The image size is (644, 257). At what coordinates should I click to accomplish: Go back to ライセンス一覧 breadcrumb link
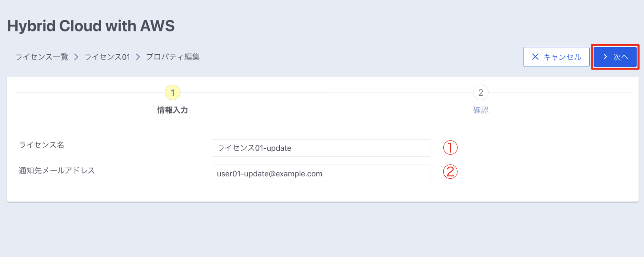click(42, 57)
